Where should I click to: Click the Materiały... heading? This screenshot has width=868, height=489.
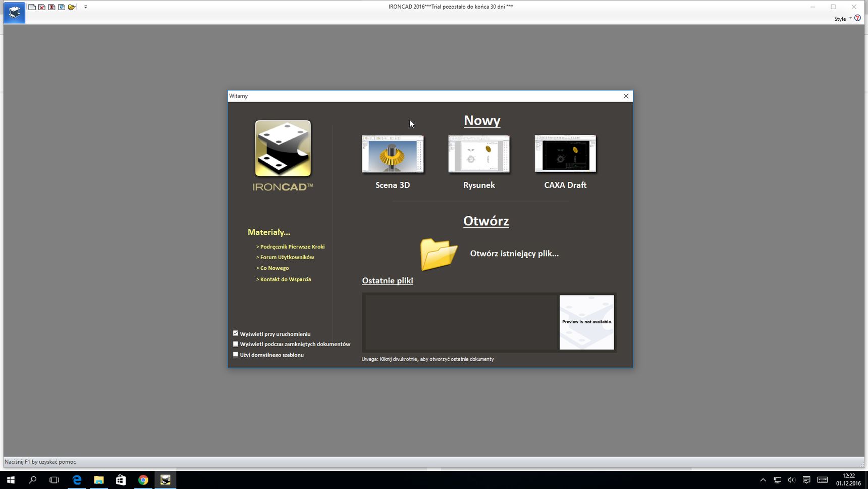pyautogui.click(x=269, y=232)
